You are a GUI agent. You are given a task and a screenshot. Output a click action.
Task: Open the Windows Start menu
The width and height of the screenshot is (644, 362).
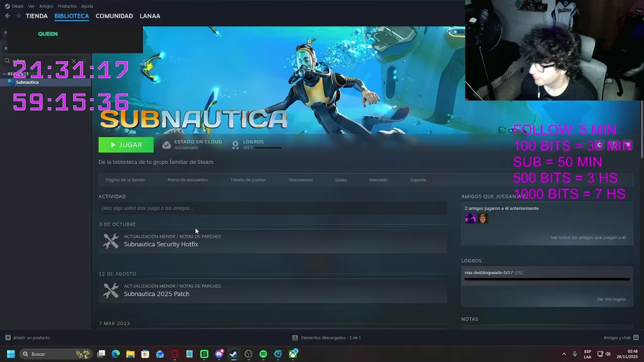pyautogui.click(x=11, y=354)
